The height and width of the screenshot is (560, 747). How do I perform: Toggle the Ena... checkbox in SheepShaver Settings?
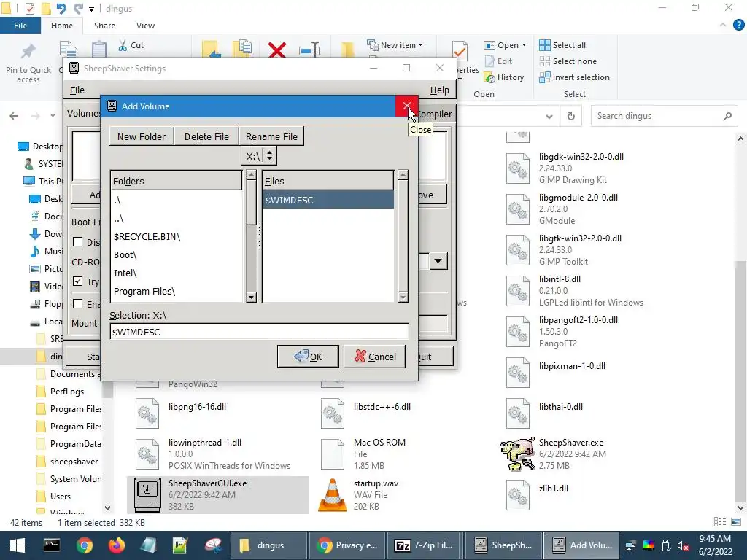[77, 303]
